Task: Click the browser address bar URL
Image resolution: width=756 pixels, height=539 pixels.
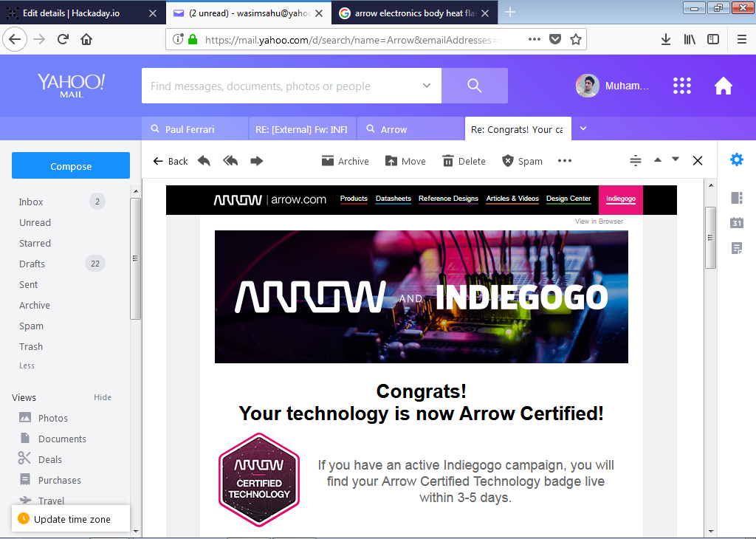Action: pos(354,40)
